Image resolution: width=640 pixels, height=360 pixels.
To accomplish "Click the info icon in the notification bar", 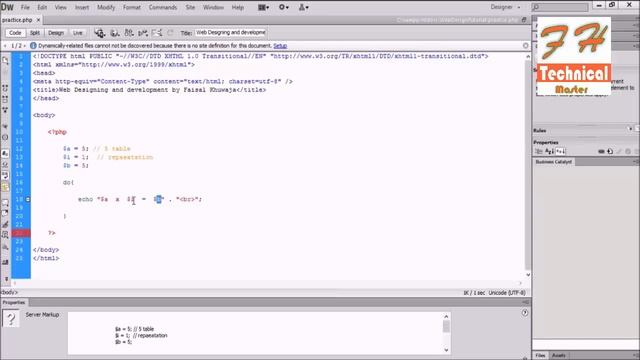I will point(33,46).
